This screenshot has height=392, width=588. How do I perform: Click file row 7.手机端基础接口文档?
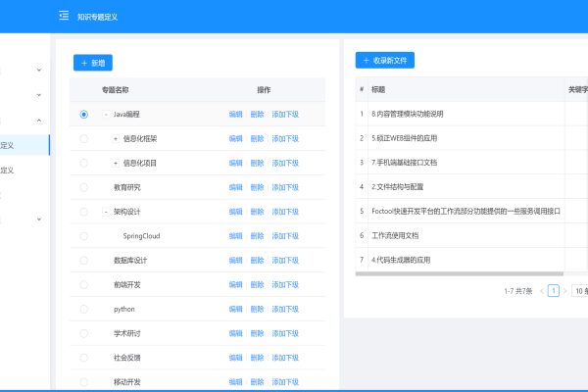[x=404, y=163]
